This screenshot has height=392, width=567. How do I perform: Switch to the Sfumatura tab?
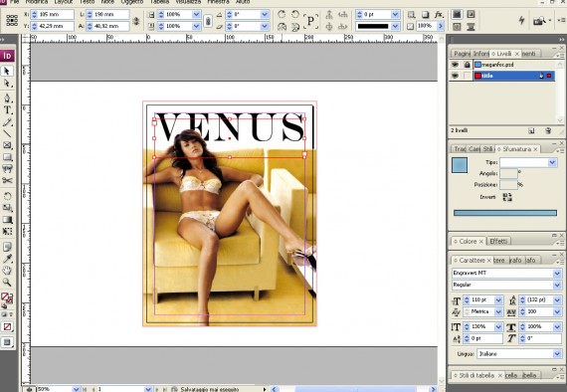click(x=516, y=149)
